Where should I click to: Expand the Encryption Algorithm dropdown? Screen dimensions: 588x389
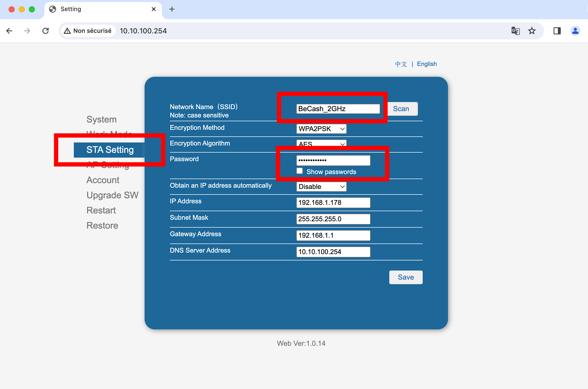[321, 143]
